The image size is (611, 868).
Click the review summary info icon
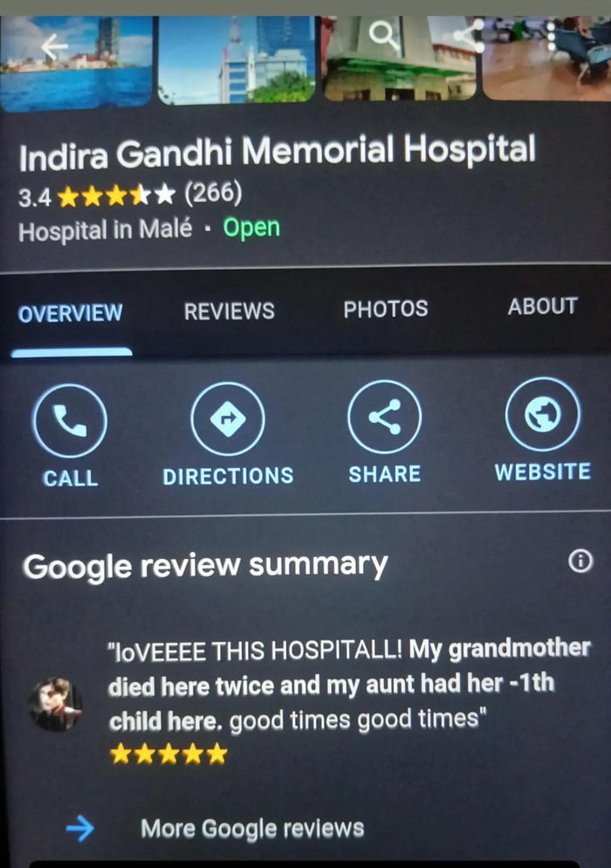click(580, 561)
